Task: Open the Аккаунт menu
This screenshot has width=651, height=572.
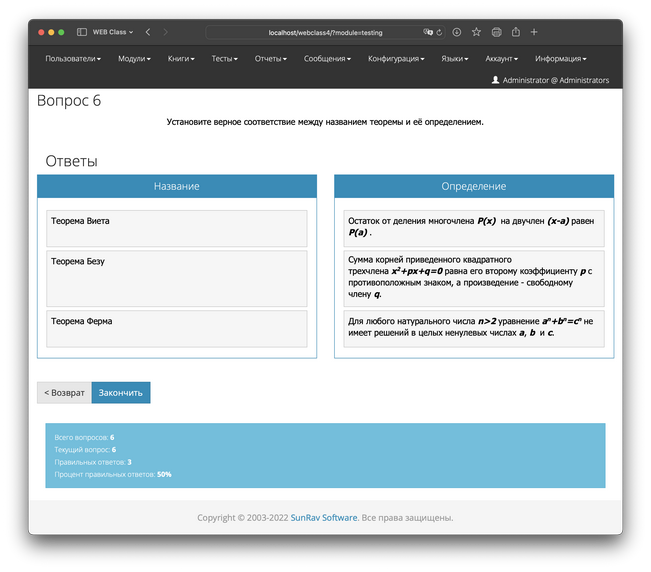Action: (x=502, y=59)
